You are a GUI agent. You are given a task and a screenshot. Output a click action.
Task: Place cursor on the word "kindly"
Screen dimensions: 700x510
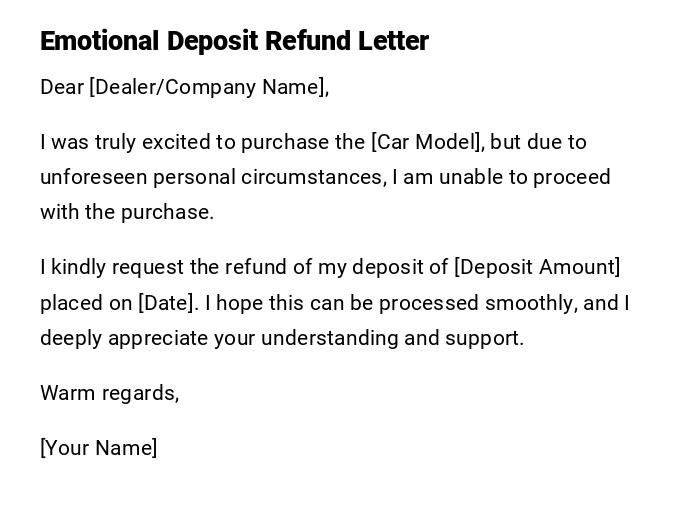coord(79,267)
